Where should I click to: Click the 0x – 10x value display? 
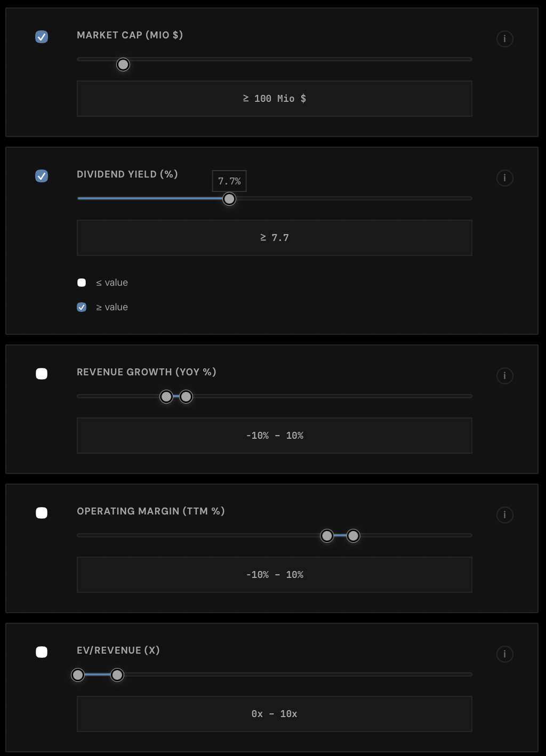coord(275,713)
